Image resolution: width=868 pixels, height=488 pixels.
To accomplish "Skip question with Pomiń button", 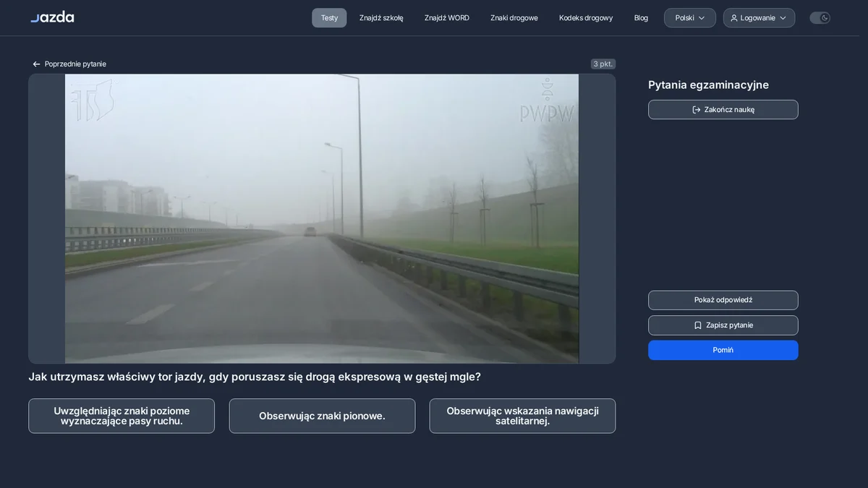I will (x=723, y=350).
